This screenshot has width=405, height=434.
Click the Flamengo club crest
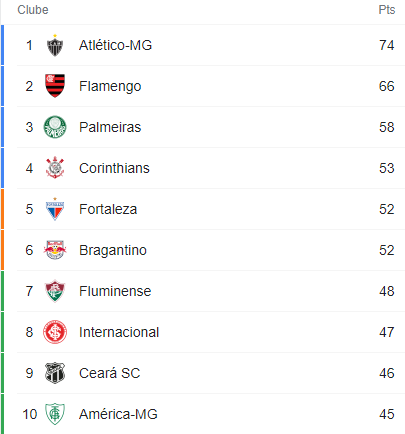pos(55,86)
